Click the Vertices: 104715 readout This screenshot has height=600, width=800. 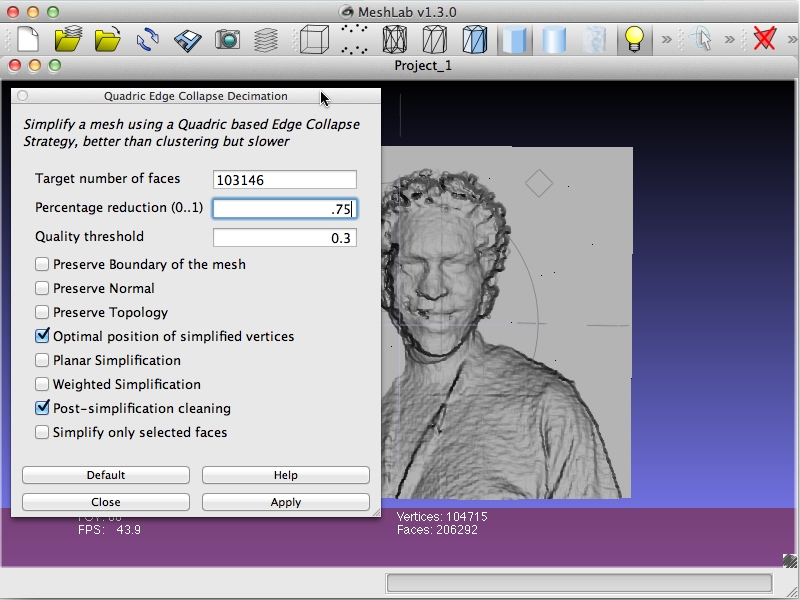pyautogui.click(x=442, y=517)
